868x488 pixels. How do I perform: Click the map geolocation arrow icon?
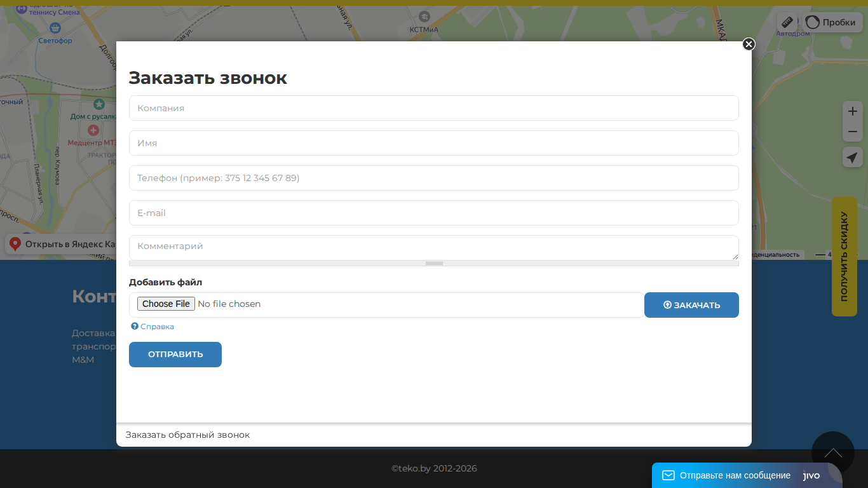tap(853, 157)
